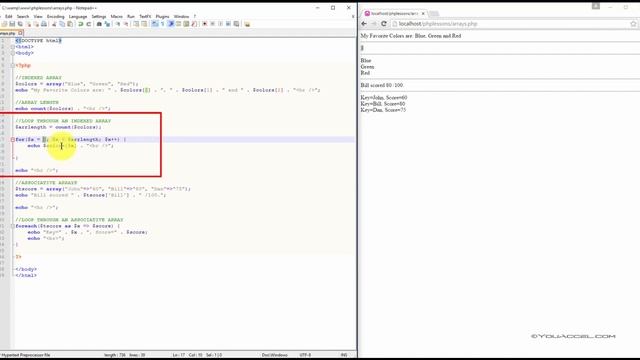Open the Window menu in Notepad++
The height and width of the screenshot is (360, 640).
click(181, 16)
